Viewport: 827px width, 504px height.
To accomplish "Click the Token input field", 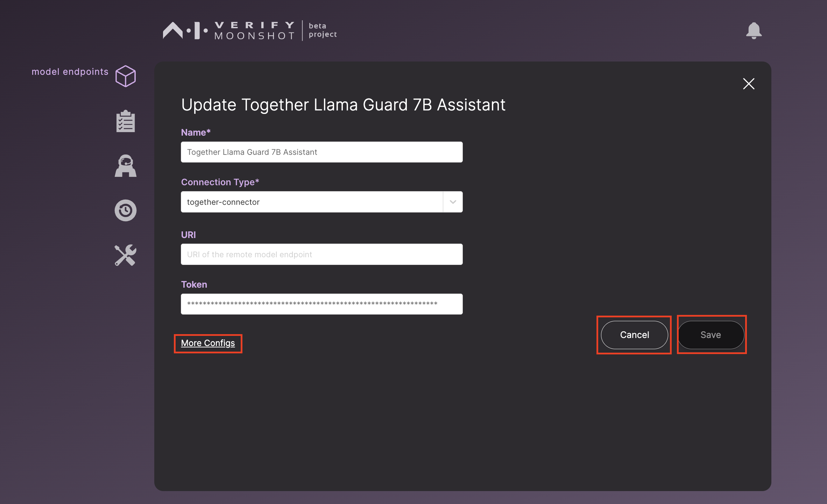I will click(x=322, y=304).
